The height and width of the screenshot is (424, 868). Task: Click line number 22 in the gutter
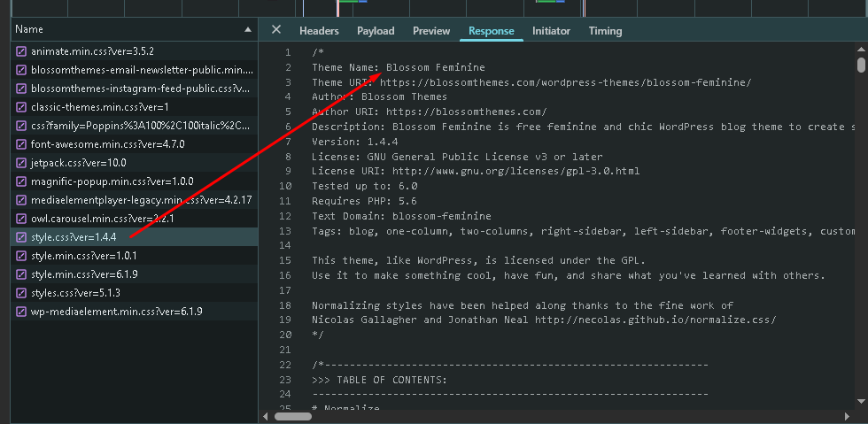[285, 365]
